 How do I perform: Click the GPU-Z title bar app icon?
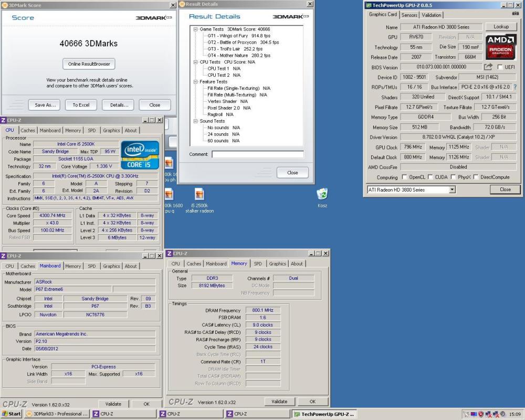369,5
